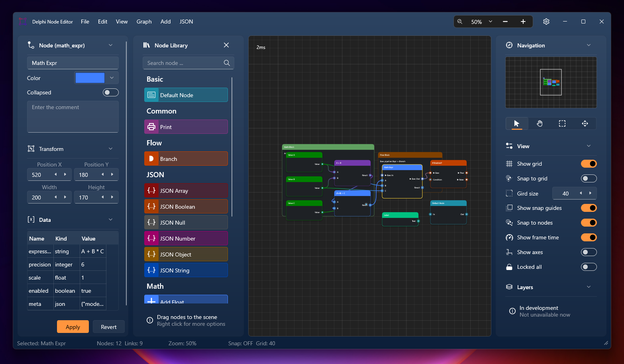Open the blue node color swatch
The height and width of the screenshot is (364, 624).
click(x=90, y=78)
